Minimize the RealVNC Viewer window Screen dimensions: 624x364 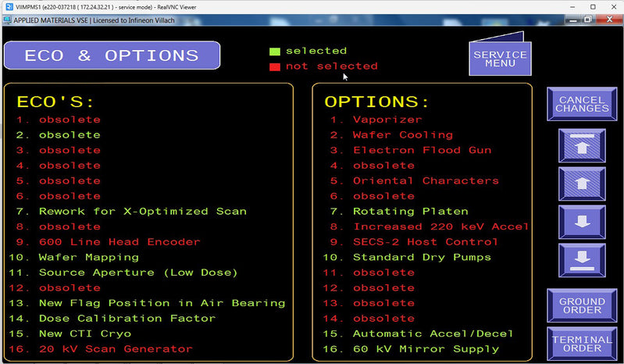[x=572, y=7]
